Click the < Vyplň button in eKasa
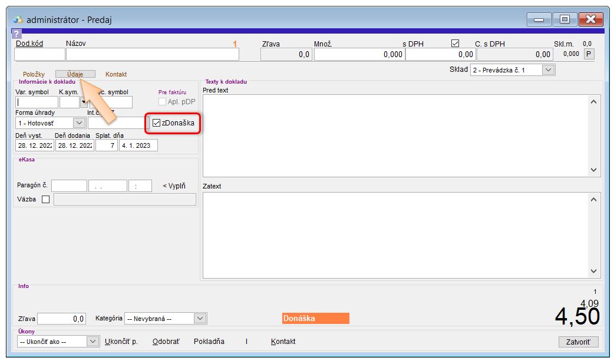Image resolution: width=614 pixels, height=364 pixels. pos(174,186)
